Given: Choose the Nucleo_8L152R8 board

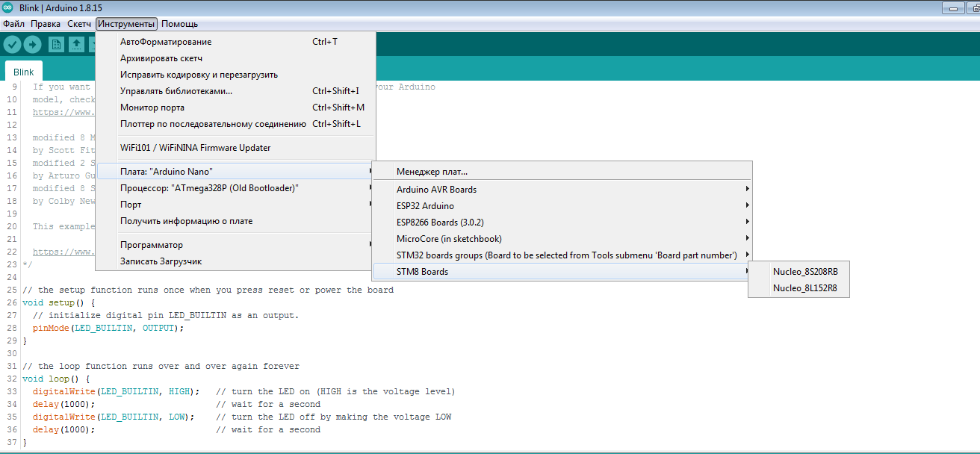Looking at the screenshot, I should (805, 288).
